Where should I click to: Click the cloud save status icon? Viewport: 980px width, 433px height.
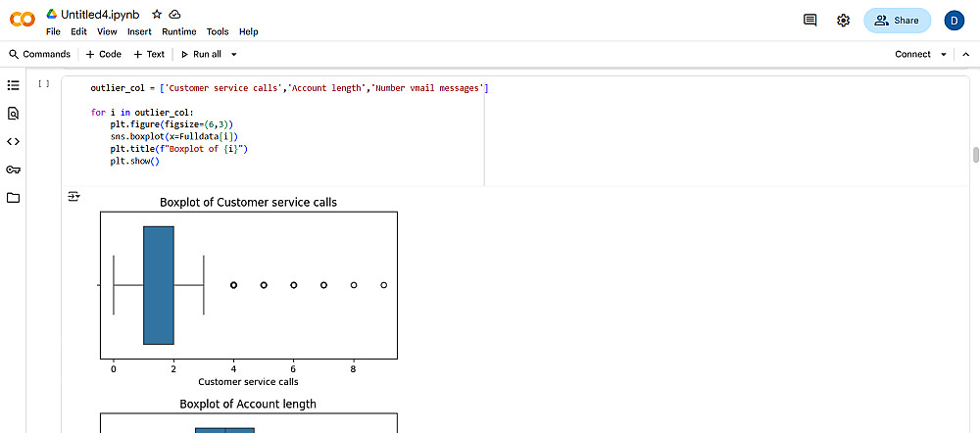(x=174, y=15)
